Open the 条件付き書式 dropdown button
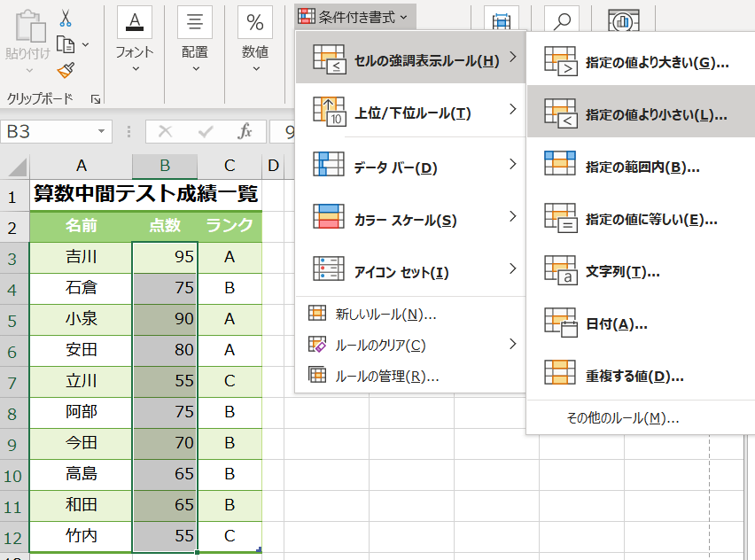Screen dimensions: 755x560 354,16
